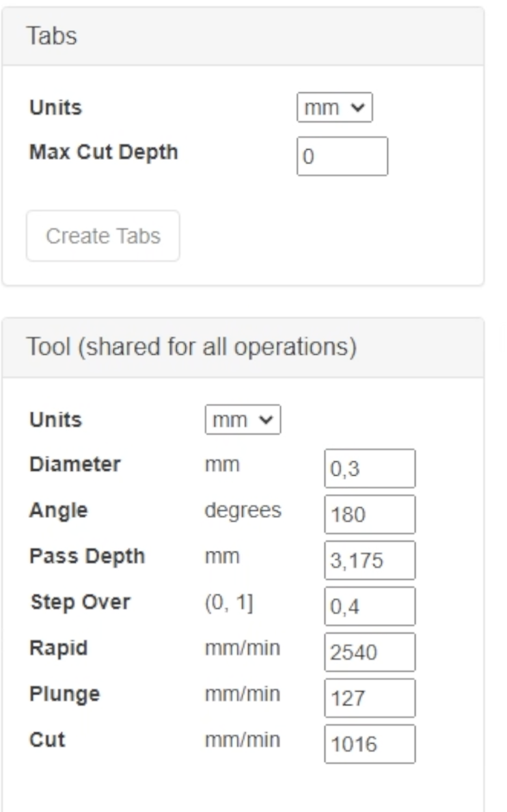Click the Tabs panel header

(243, 37)
